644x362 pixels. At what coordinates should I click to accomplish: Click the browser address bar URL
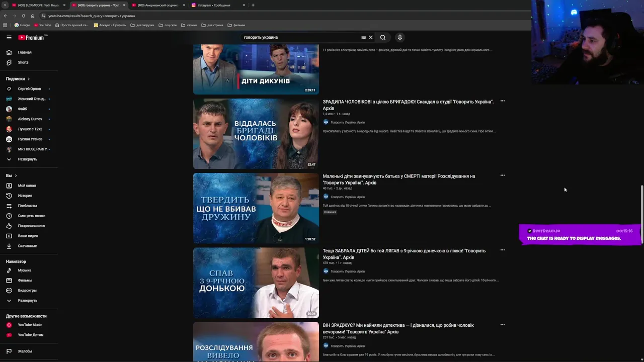click(91, 16)
